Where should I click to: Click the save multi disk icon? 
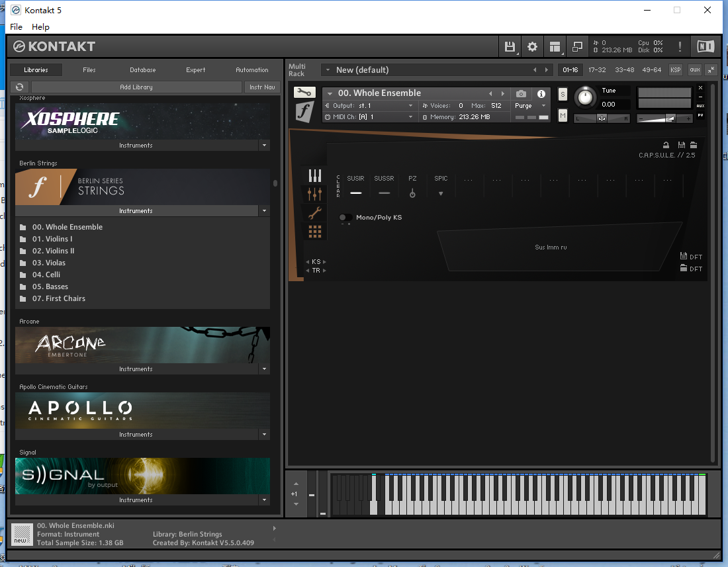coord(509,46)
